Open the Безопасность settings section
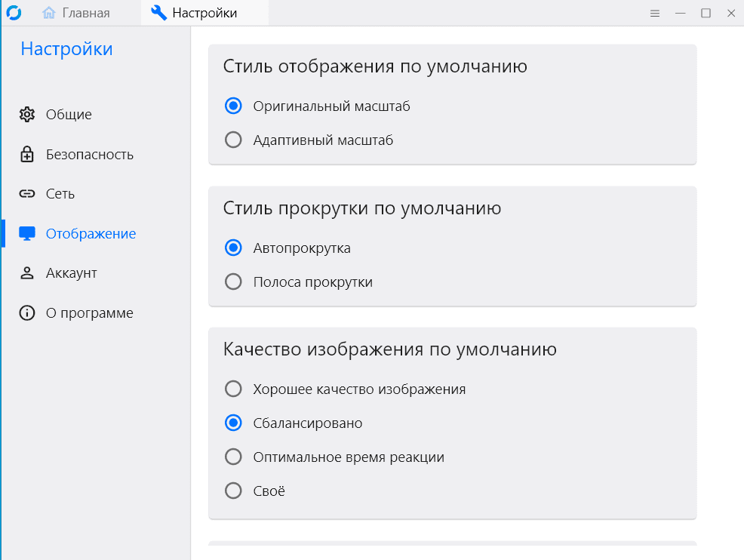The height and width of the screenshot is (560, 744). click(x=89, y=155)
